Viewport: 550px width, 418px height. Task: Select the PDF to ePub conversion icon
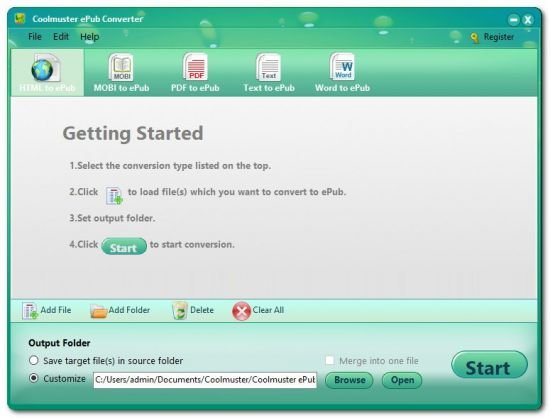[x=195, y=67]
